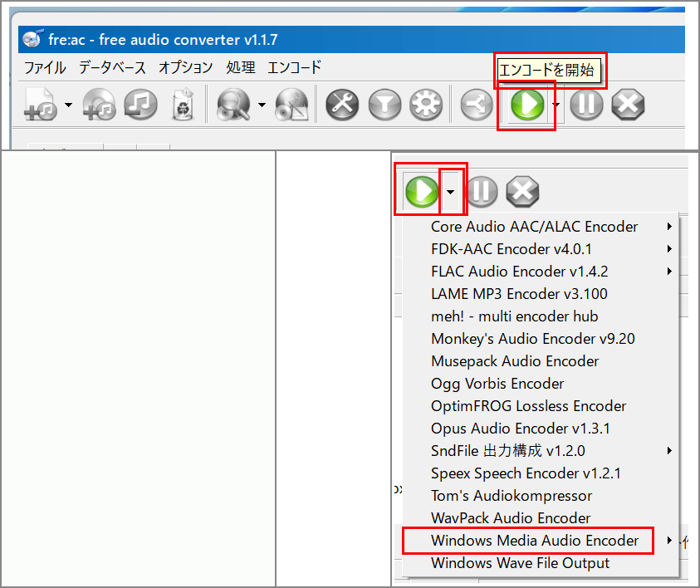Open the ファイル menu
Viewport: 700px width, 588px height.
(45, 67)
